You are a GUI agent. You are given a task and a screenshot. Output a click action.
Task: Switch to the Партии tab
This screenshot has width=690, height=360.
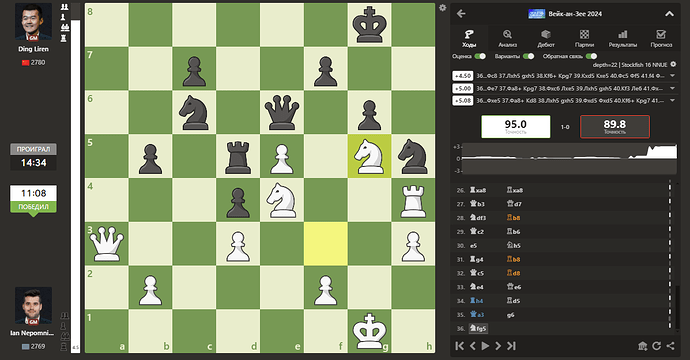(584, 38)
